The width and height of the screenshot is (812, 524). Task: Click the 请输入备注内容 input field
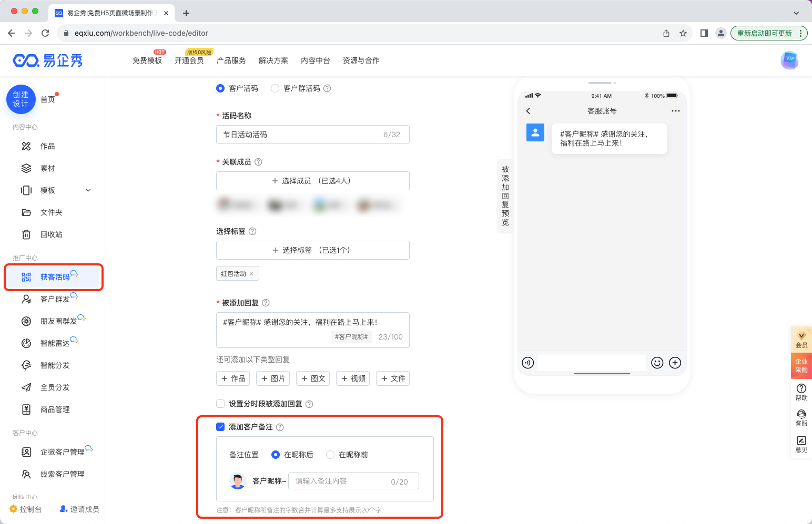[339, 481]
